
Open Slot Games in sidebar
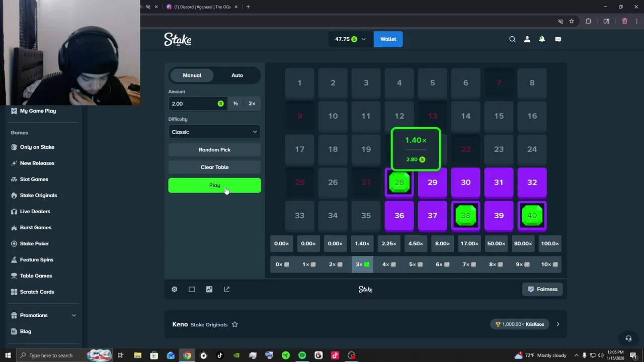(34, 179)
